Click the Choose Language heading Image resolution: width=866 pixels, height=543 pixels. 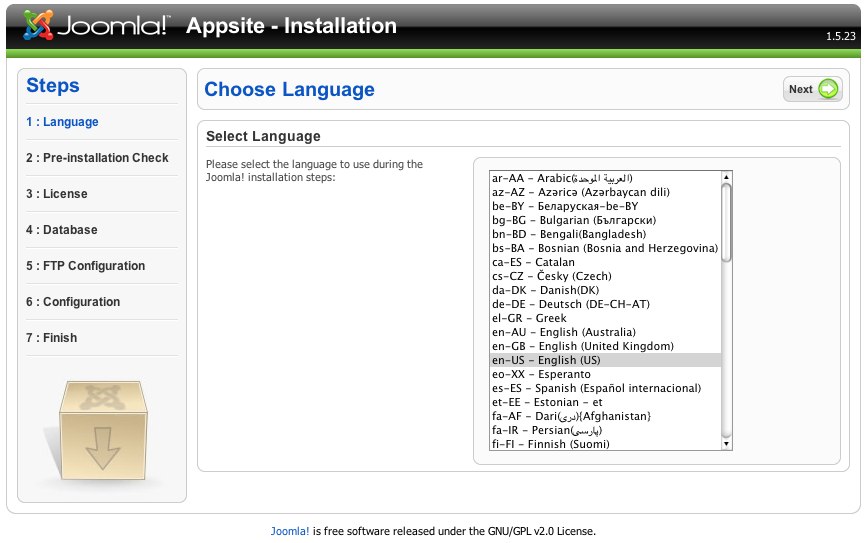pyautogui.click(x=289, y=89)
